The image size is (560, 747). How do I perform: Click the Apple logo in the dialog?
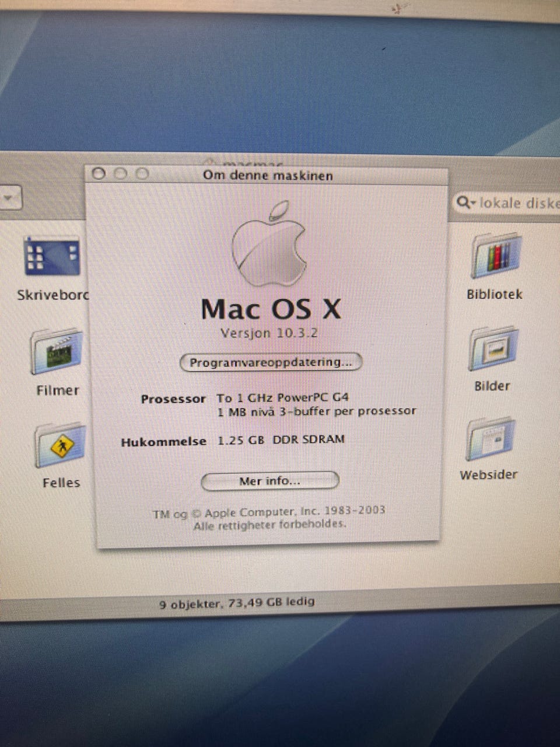269,243
